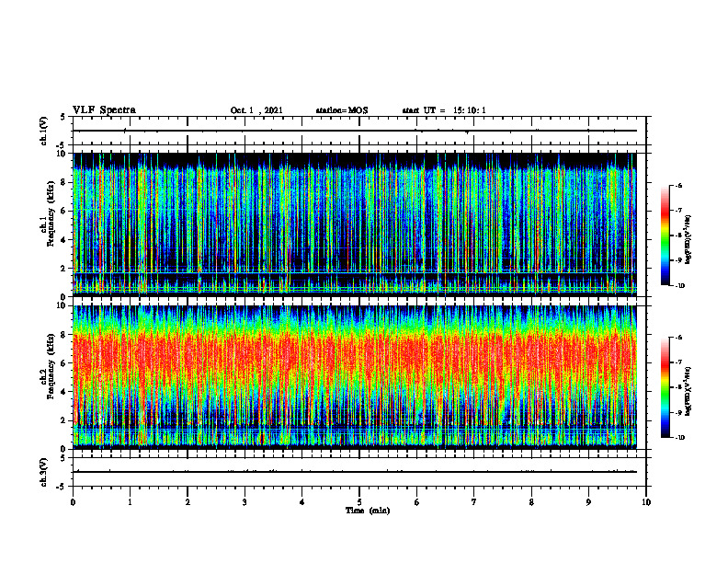This screenshot has width=728, height=563.
Task: Click time axis tick label "9"
Action: [x=588, y=502]
